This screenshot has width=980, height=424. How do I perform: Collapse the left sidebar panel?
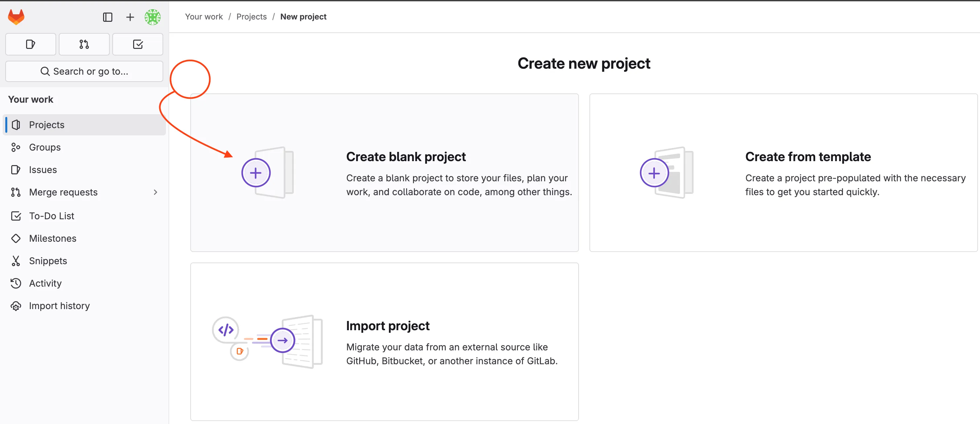click(108, 17)
